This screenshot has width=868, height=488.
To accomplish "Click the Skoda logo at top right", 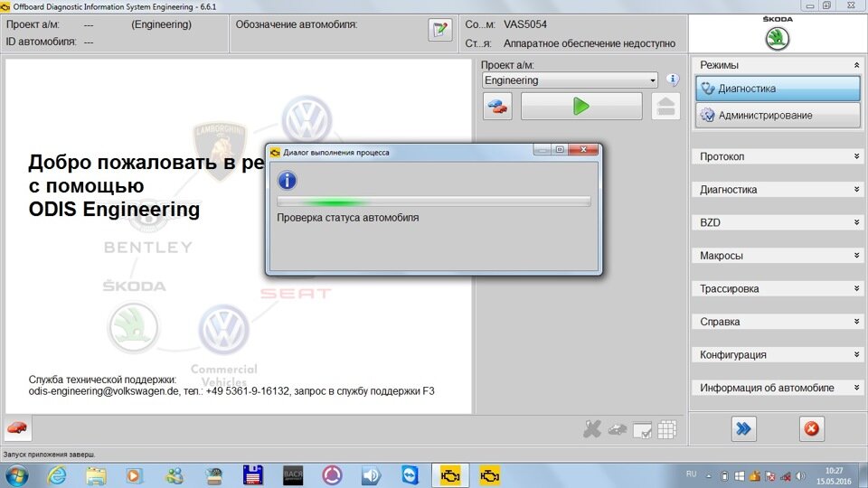I will click(x=778, y=39).
